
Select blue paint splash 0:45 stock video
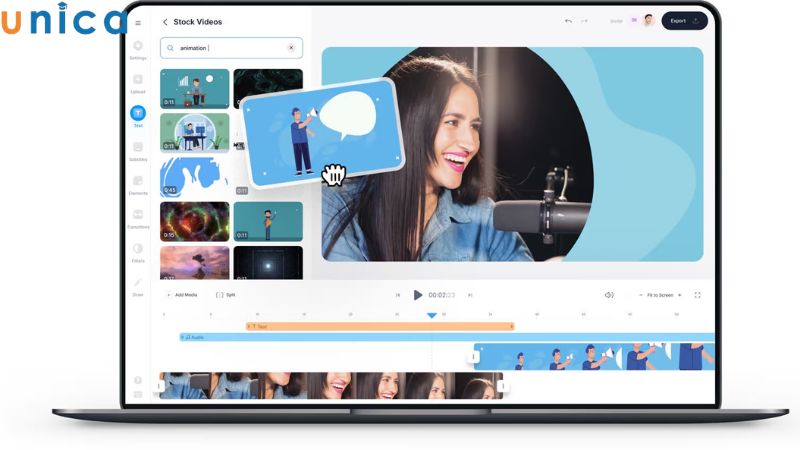point(194,177)
